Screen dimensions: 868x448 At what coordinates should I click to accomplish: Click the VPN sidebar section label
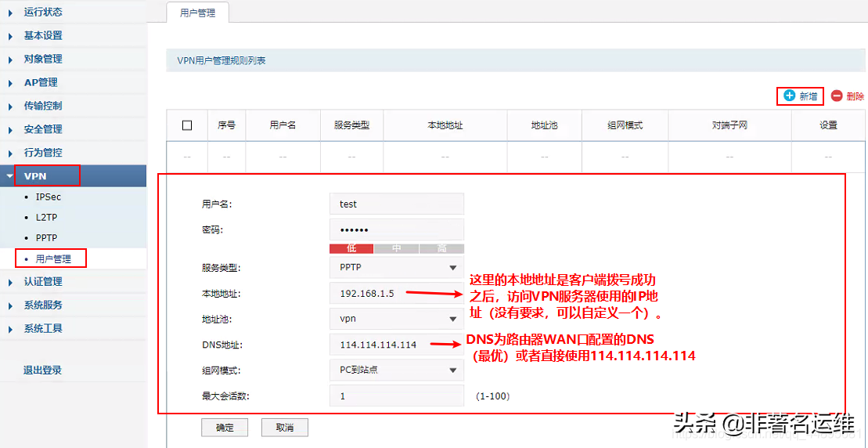pyautogui.click(x=35, y=176)
